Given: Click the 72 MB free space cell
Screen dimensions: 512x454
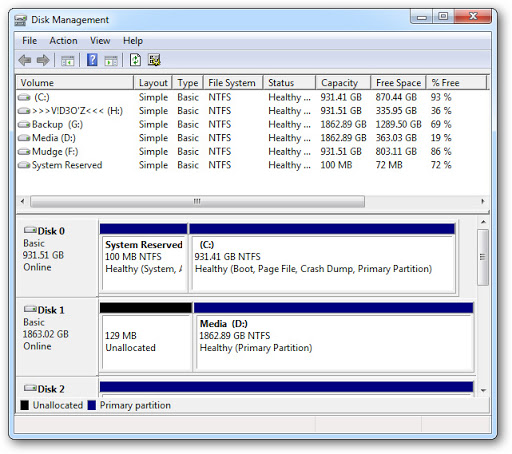Looking at the screenshot, I should tap(389, 165).
